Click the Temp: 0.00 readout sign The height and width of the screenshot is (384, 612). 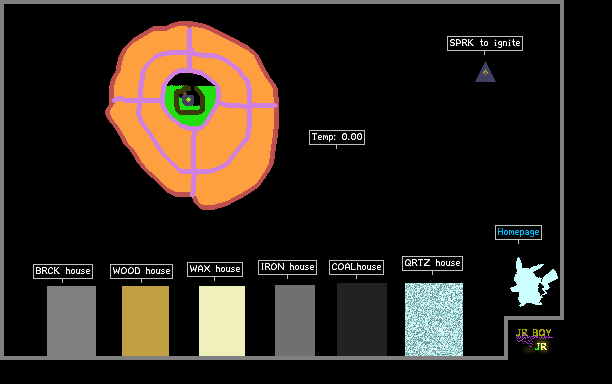click(x=337, y=137)
